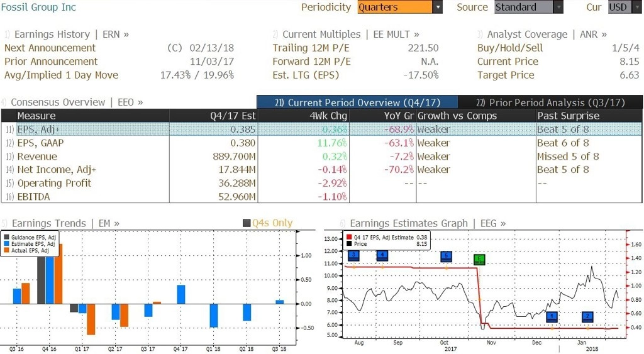Click black Price legend swatch
This screenshot has height=354, width=644.
pyautogui.click(x=350, y=244)
